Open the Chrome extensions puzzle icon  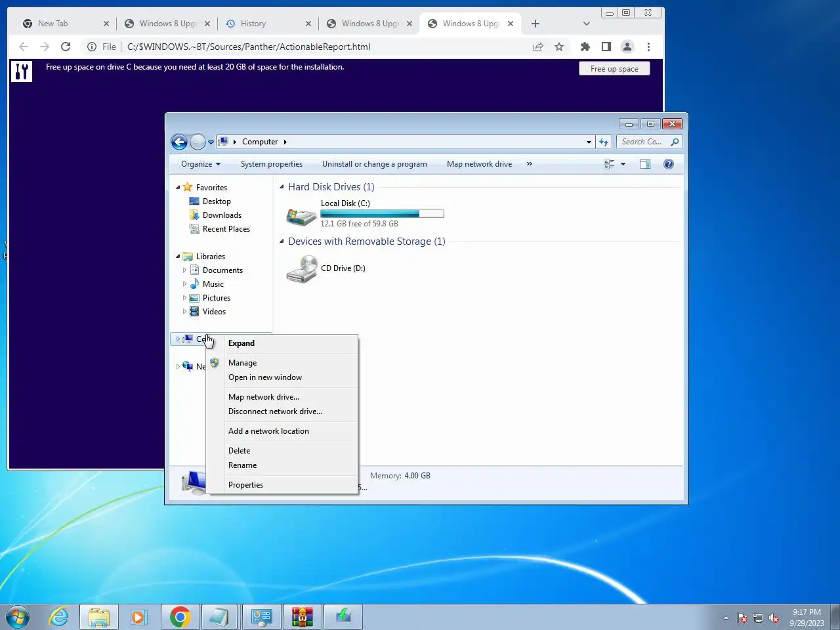[585, 47]
